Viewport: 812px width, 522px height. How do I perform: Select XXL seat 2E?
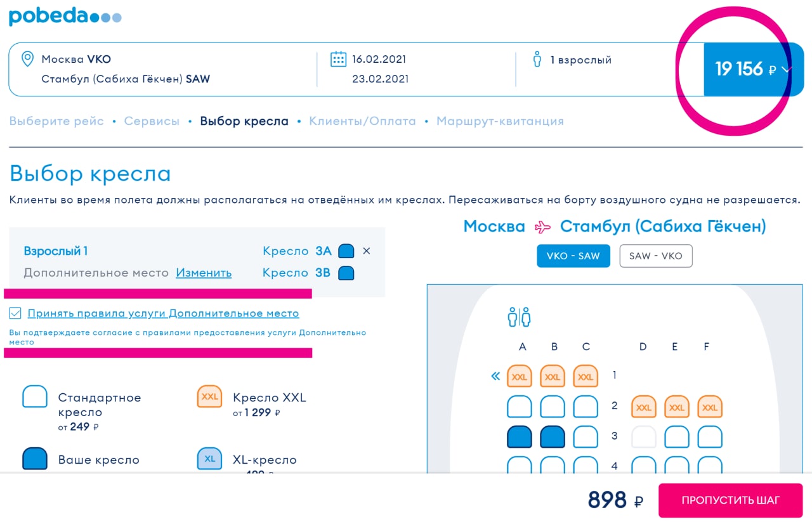[x=677, y=407]
